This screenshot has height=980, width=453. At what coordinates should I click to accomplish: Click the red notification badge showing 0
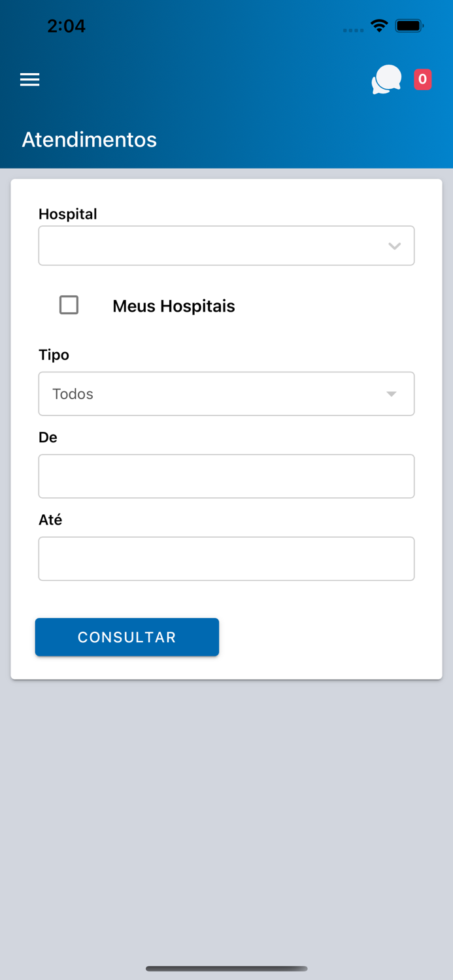[x=422, y=79]
